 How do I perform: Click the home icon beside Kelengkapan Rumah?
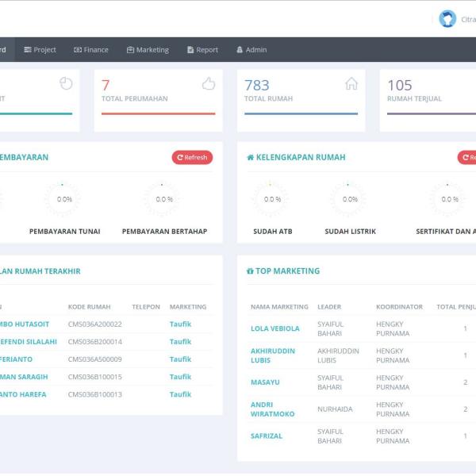click(x=251, y=158)
